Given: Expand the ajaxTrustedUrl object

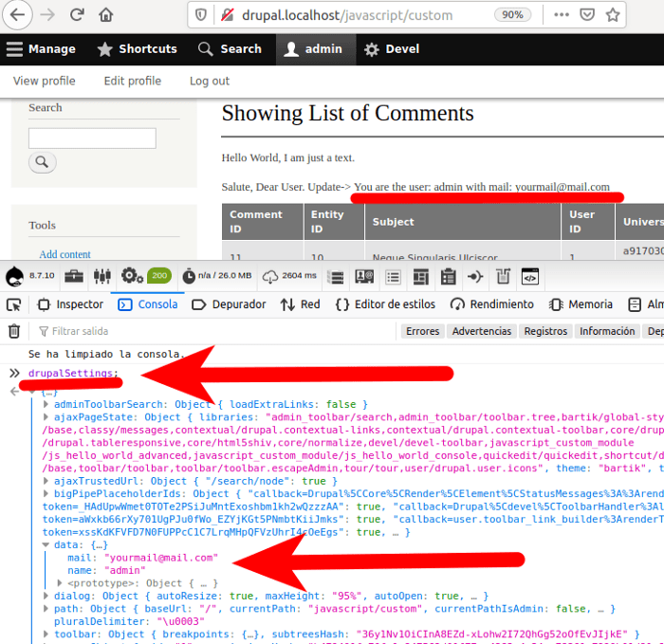Looking at the screenshot, I should pyautogui.click(x=46, y=481).
